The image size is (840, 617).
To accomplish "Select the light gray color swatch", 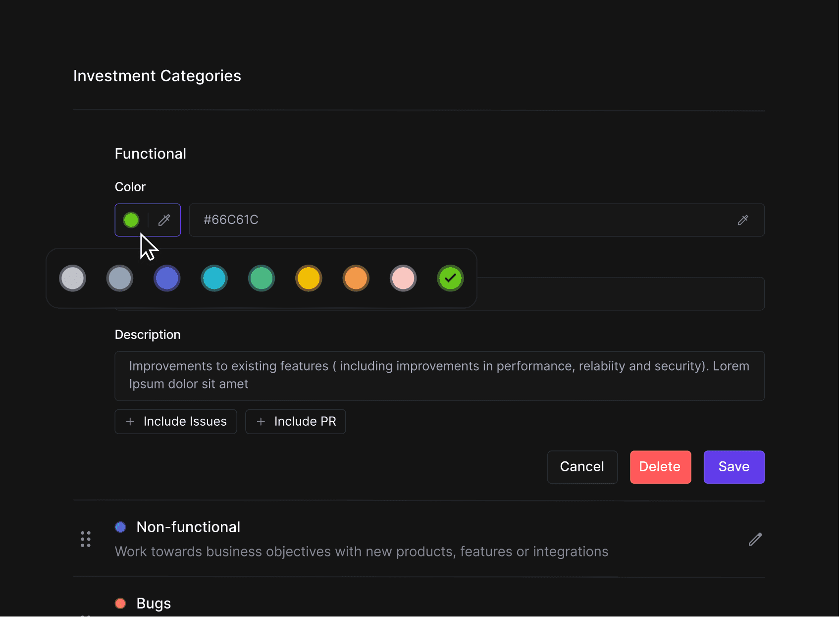I will [x=72, y=279].
